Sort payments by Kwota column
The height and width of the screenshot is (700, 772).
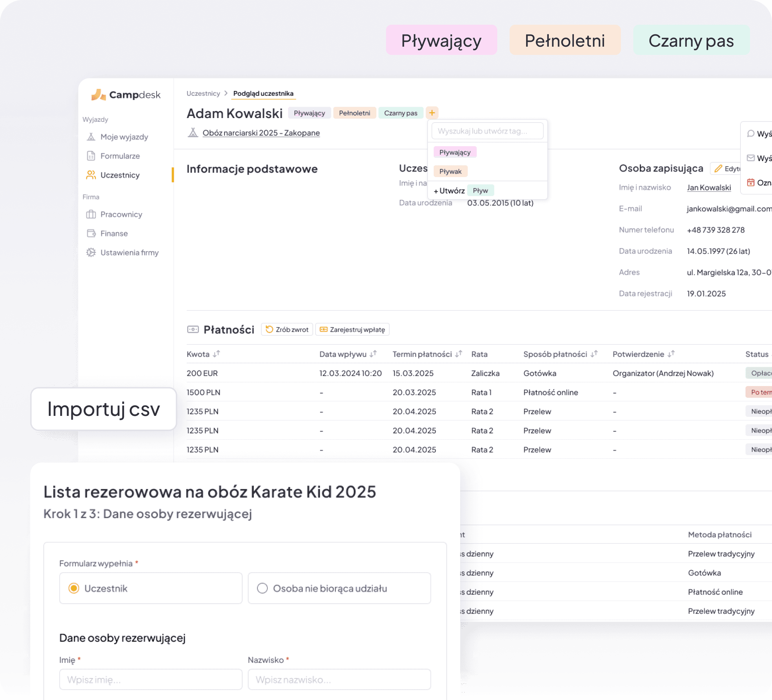click(216, 354)
